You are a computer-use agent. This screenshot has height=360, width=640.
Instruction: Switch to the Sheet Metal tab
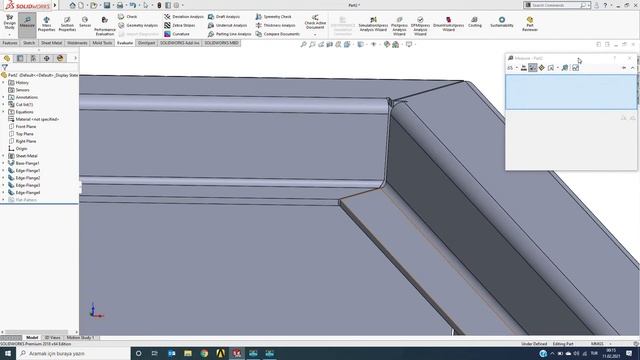click(51, 43)
